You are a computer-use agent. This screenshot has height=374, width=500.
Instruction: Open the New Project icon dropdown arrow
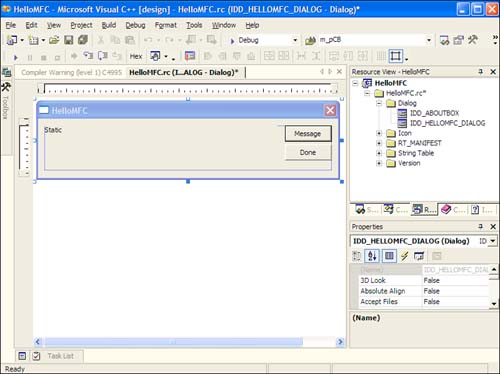tap(22, 40)
